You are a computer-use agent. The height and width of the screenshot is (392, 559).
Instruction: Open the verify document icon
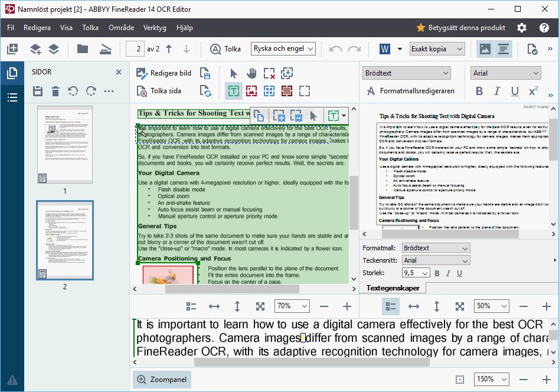click(532, 49)
